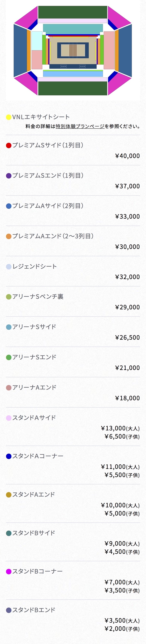Click the orange プレミアムAエンド legend dot
The height and width of the screenshot is (644, 146).
pyautogui.click(x=9, y=236)
